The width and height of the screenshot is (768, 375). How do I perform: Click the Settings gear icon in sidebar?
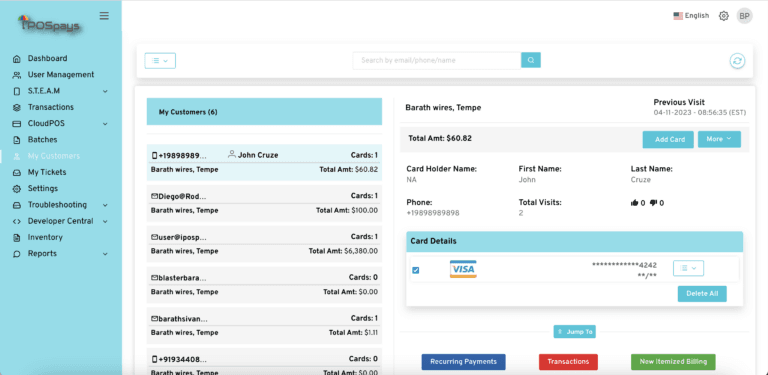tap(17, 188)
